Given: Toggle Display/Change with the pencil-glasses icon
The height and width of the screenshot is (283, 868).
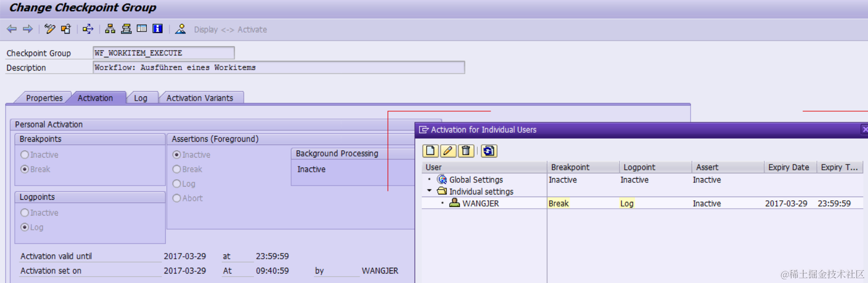Looking at the screenshot, I should [50, 29].
